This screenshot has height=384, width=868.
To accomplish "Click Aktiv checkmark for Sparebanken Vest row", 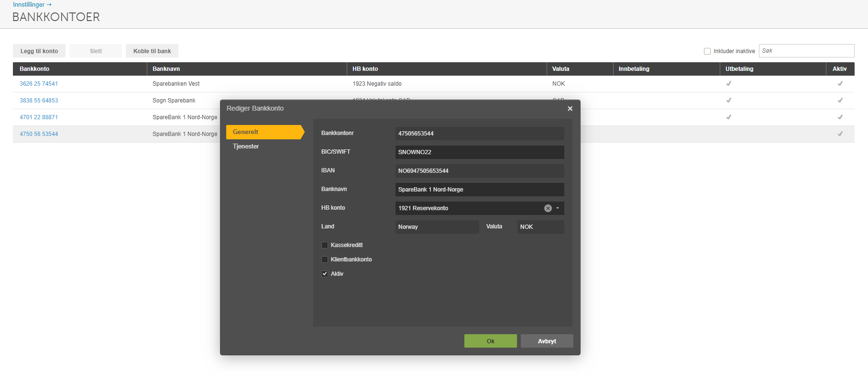I will point(840,83).
